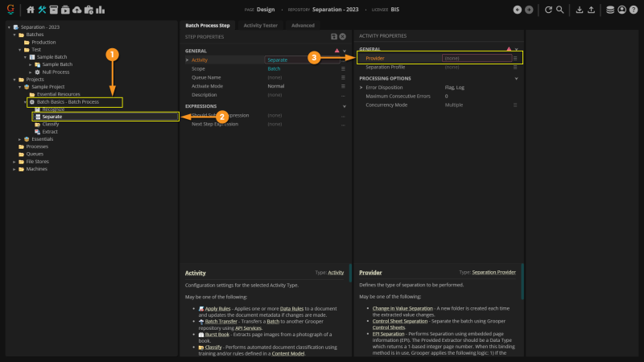This screenshot has height=362, width=644.
Task: Open Control Sheet Separation link
Action: click(x=400, y=321)
